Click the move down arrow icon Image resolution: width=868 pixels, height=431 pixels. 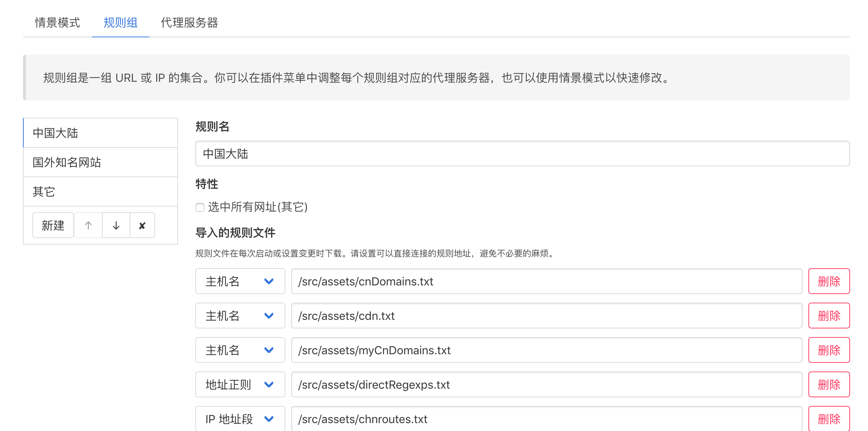pos(116,225)
